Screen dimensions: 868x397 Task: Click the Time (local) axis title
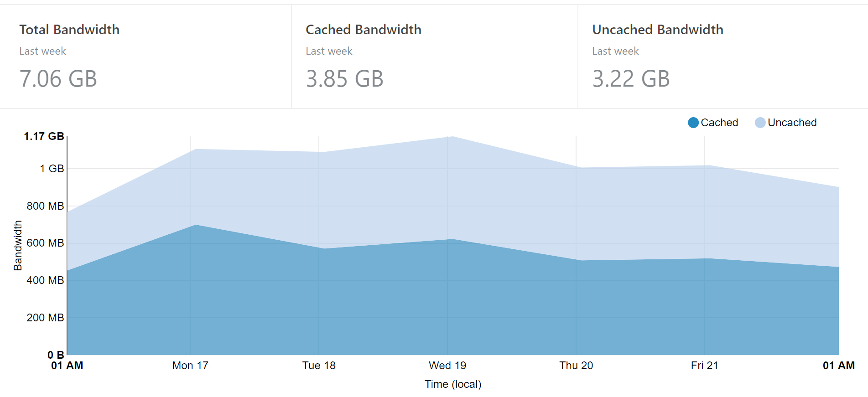point(453,384)
